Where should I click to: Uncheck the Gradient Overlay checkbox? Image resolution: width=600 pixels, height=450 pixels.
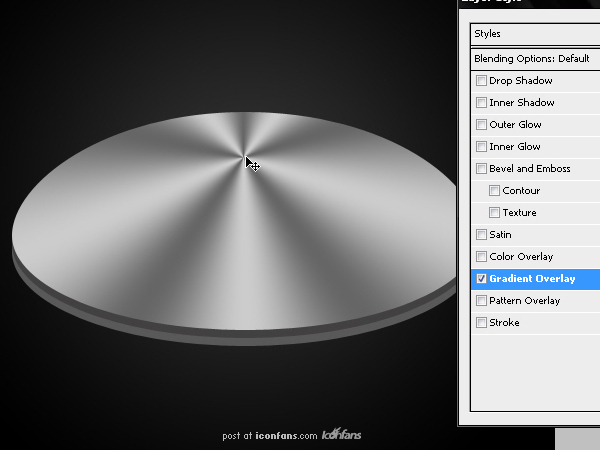pyautogui.click(x=481, y=279)
